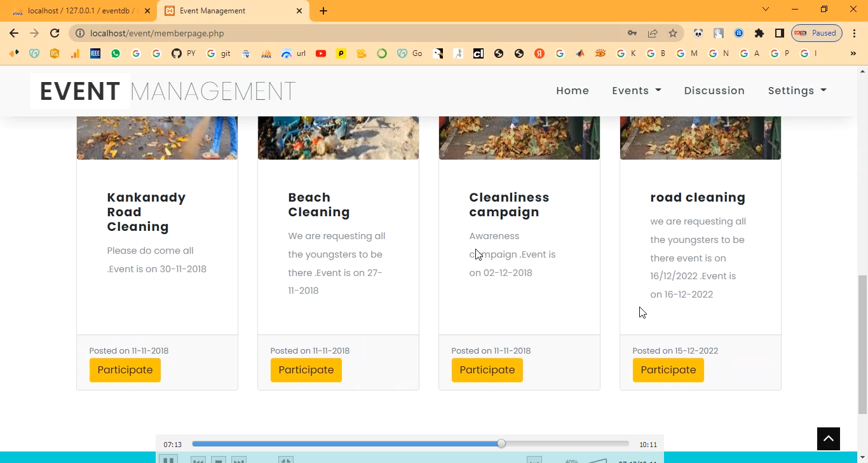Expand the Events dropdown menu
This screenshot has width=868, height=463.
pos(636,90)
